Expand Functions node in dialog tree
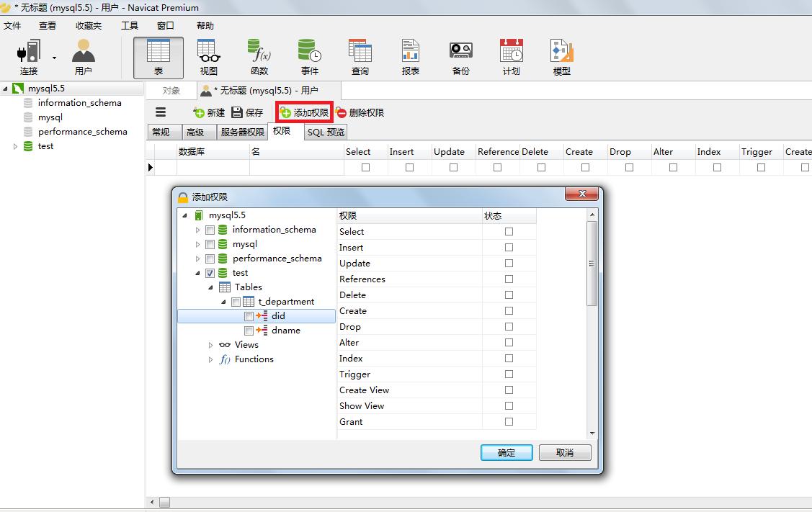Screen dimensions: 812x512 click(x=210, y=359)
